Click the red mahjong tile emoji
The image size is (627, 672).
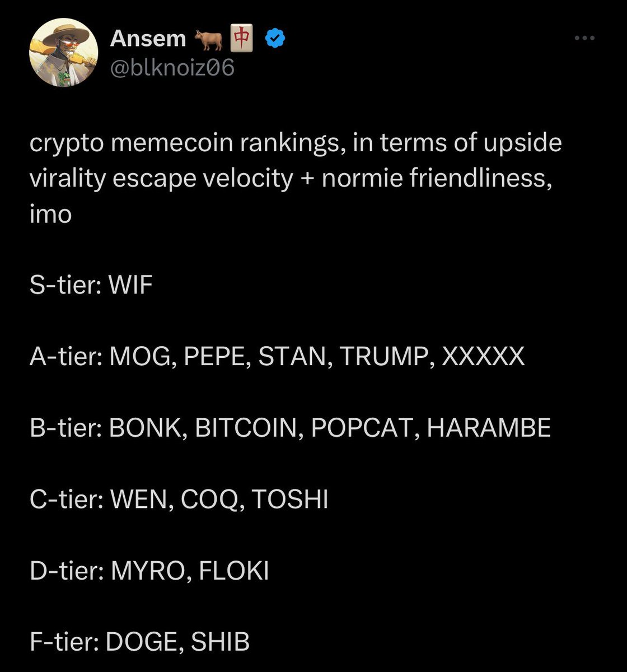[x=241, y=39]
